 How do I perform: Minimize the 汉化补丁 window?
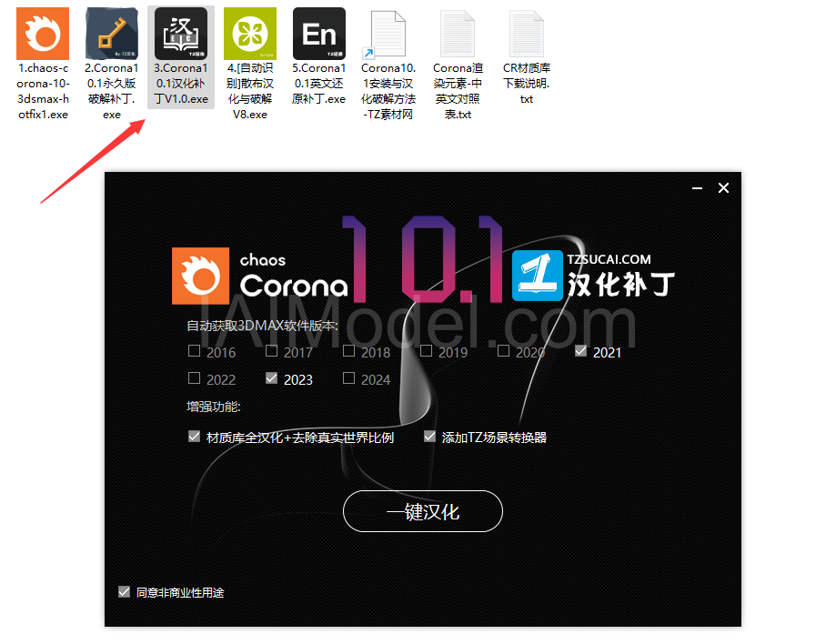tap(697, 188)
